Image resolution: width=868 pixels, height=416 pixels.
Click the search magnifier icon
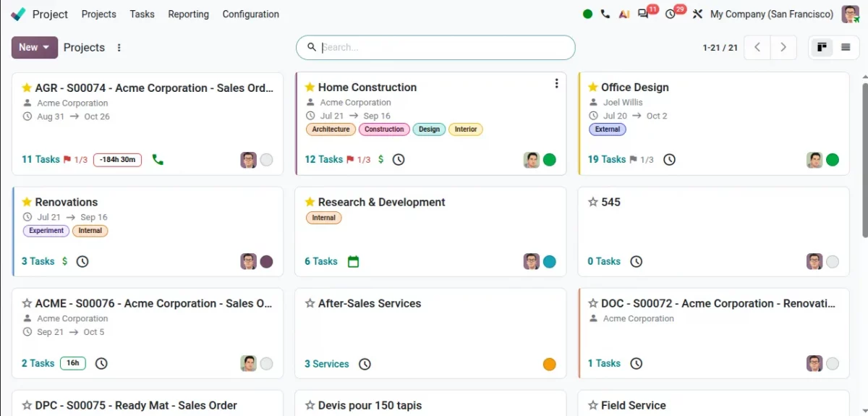click(312, 47)
